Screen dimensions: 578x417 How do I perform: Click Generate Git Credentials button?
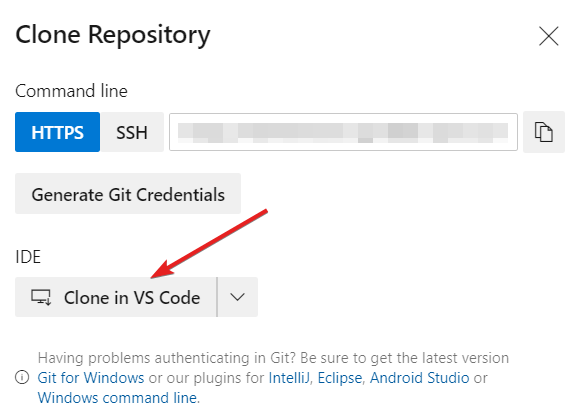click(x=128, y=194)
